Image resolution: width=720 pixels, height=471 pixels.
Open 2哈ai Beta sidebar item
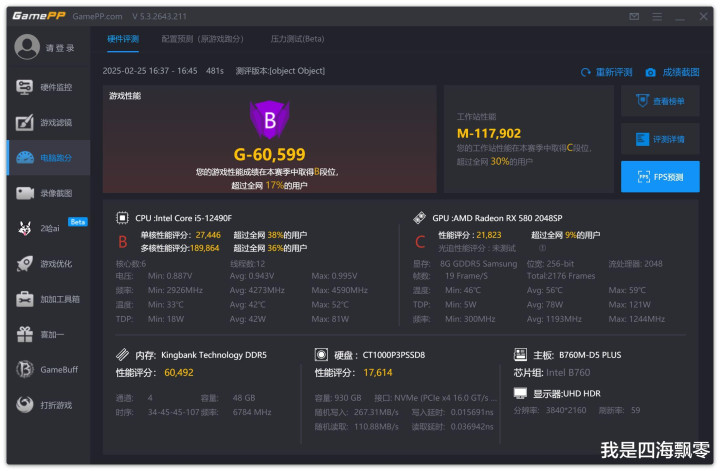point(48,228)
